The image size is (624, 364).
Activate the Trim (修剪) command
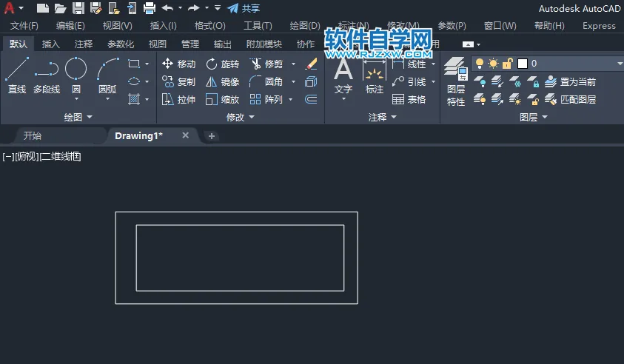[x=266, y=64]
